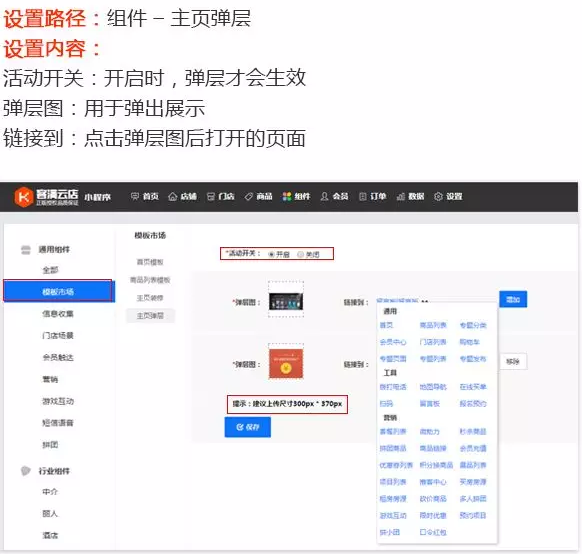Choose 秒杀商品 in the link dropdown list
582x554 pixels.
click(x=473, y=432)
